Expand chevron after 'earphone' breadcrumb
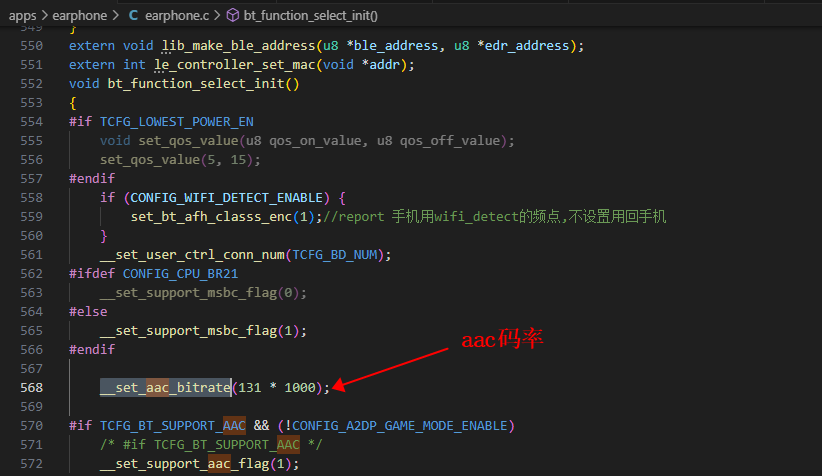The height and width of the screenshot is (476, 822). [116, 16]
